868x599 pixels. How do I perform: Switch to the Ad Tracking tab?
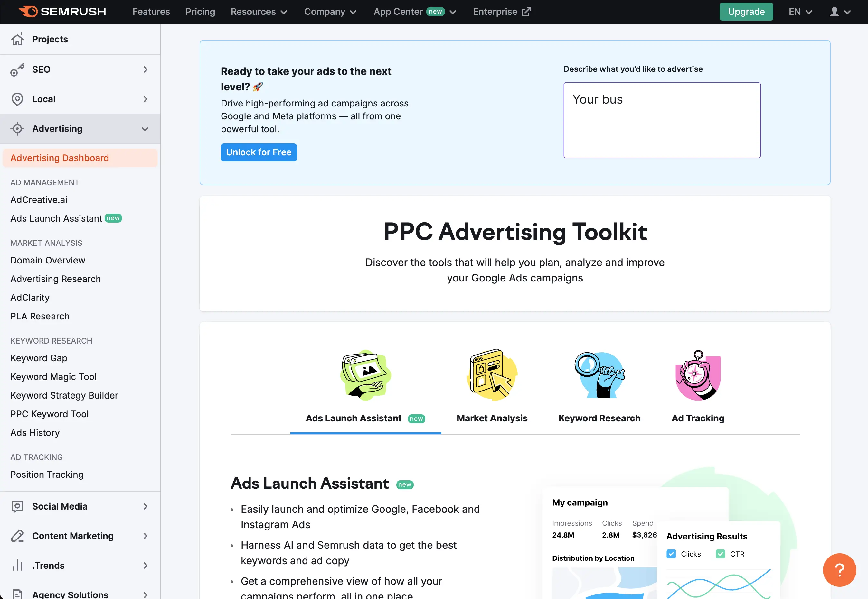point(698,418)
